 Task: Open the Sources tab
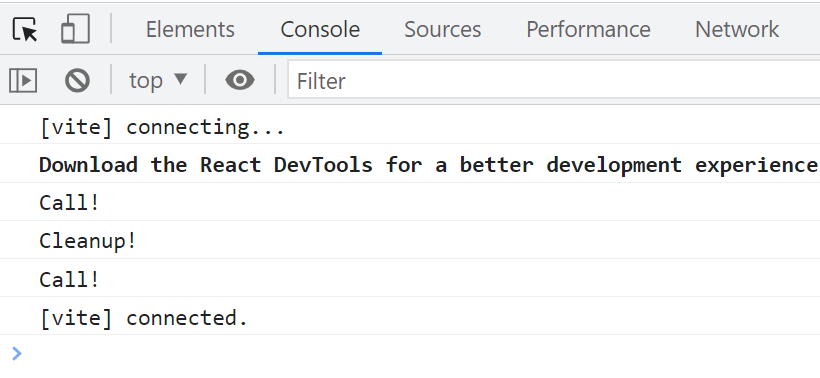(x=442, y=29)
